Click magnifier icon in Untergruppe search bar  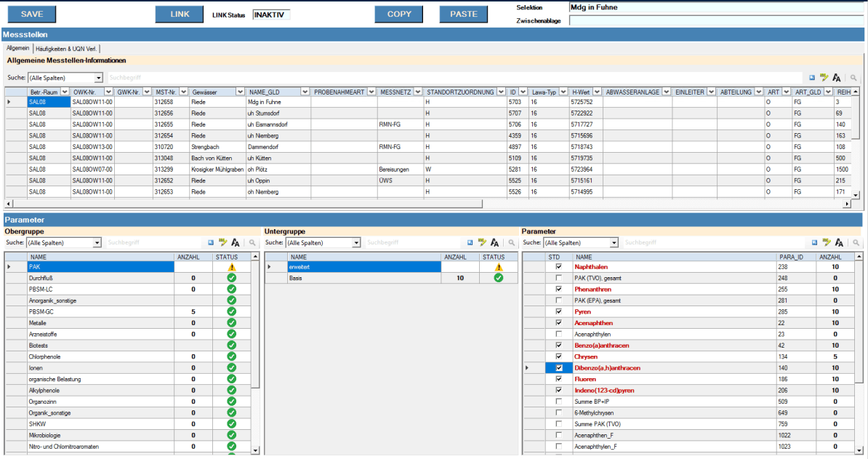pyautogui.click(x=512, y=243)
